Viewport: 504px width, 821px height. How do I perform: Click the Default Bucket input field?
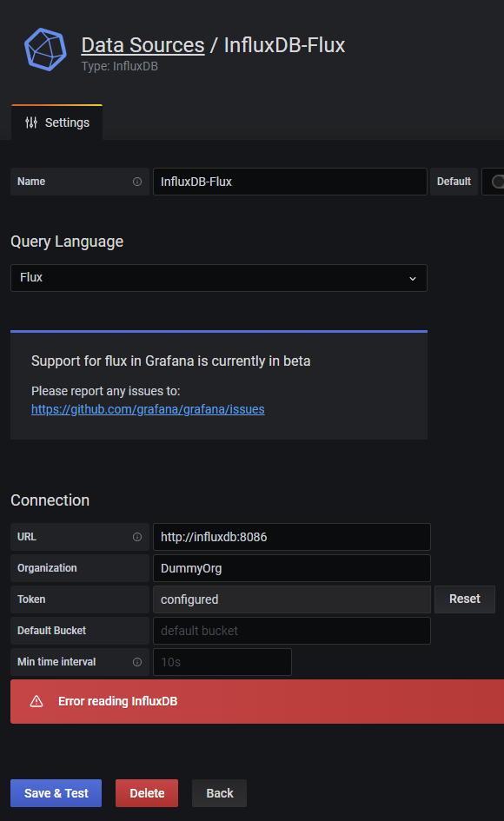(291, 630)
